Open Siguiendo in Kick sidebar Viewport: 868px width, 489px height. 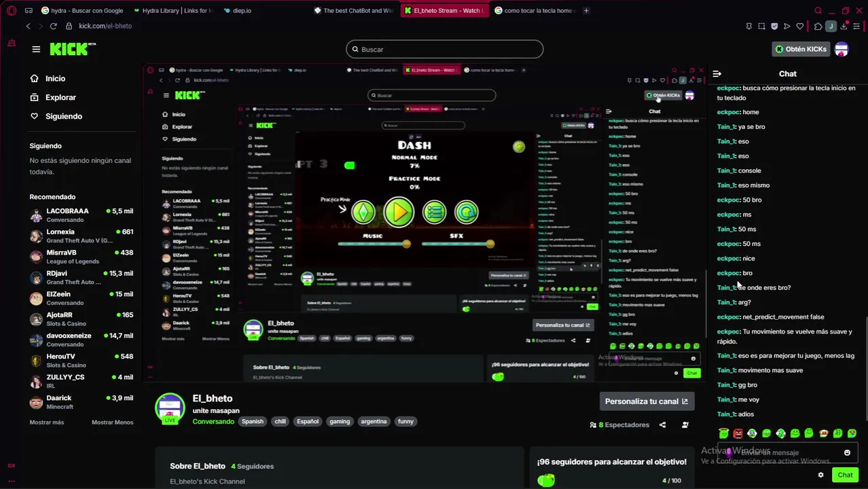point(56,116)
